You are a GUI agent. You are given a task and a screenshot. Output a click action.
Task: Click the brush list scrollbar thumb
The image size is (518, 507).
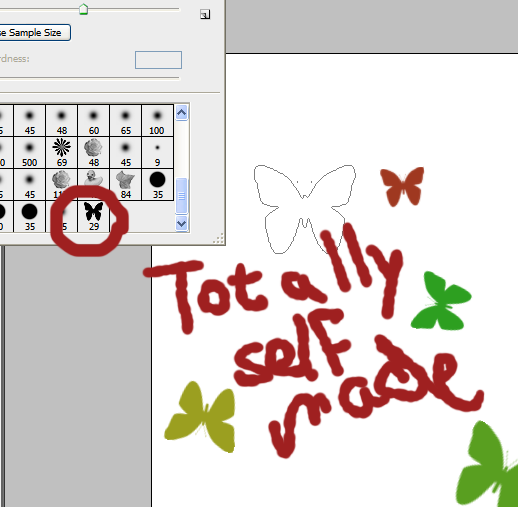click(181, 196)
